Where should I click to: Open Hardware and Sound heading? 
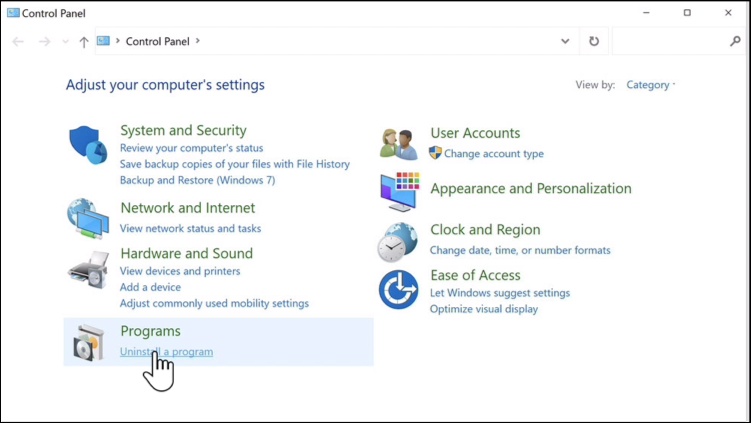coord(186,253)
